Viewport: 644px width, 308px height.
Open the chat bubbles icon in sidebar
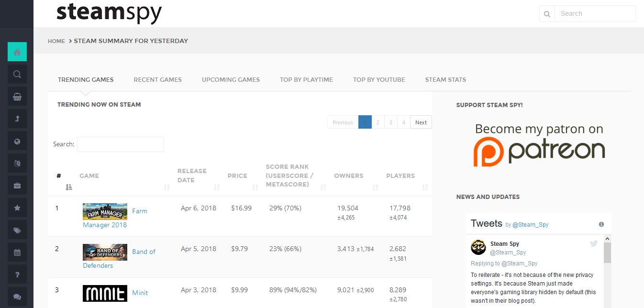pos(17,297)
